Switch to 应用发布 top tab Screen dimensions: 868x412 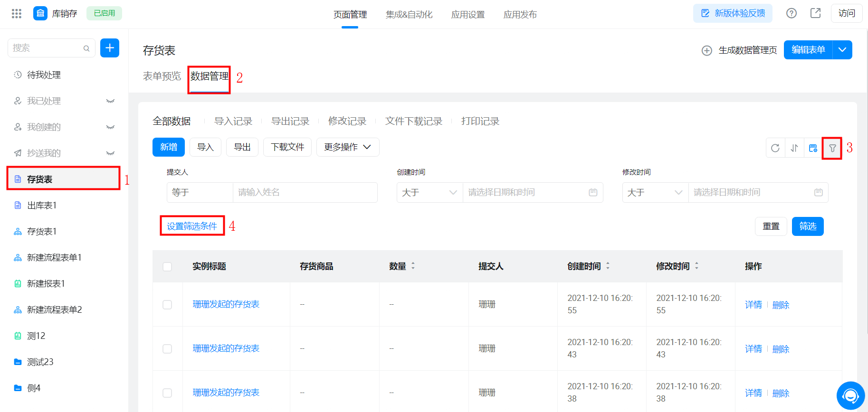(520, 15)
